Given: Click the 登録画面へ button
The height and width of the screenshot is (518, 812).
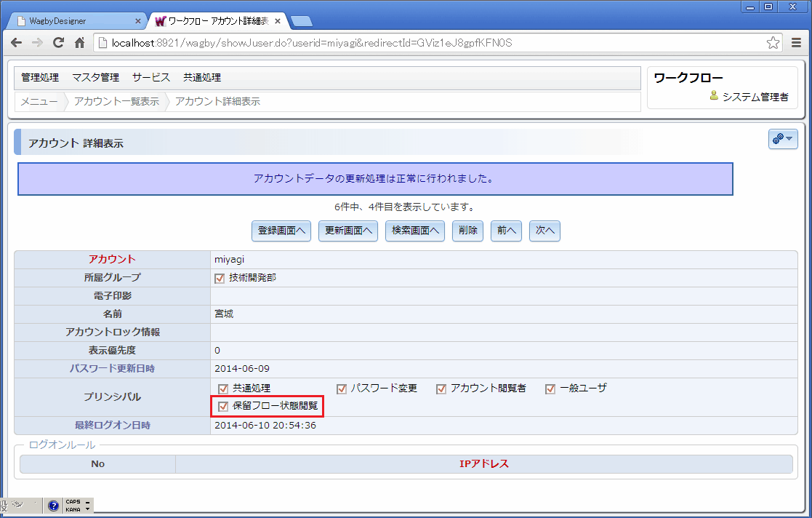Looking at the screenshot, I should pos(281,231).
